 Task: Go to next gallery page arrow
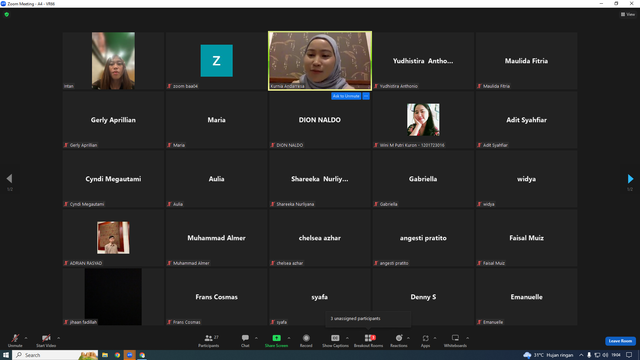630,179
